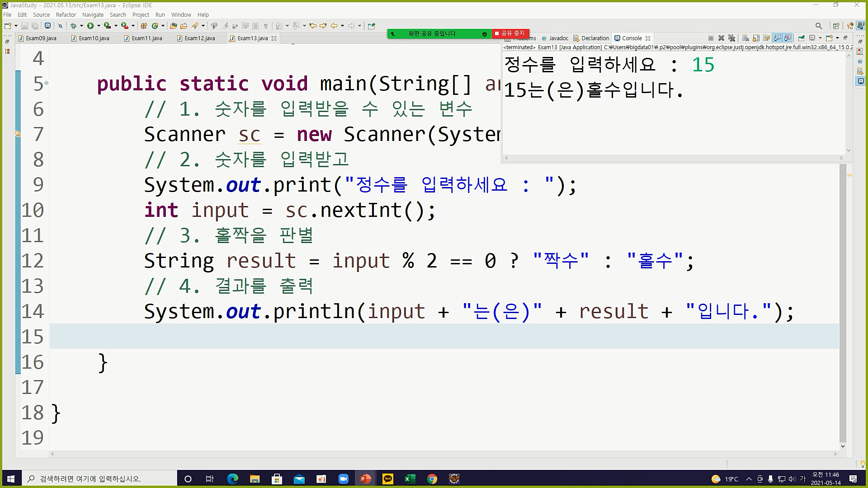868x488 pixels.
Task: Click the New Java Class icon
Action: [156, 26]
